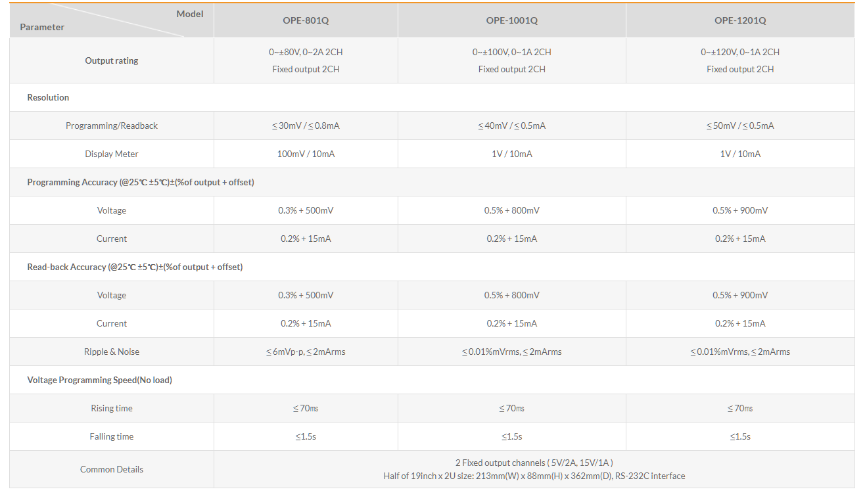
Task: Select the 0~±80V, 0~2A 2CH text
Action: pyautogui.click(x=306, y=52)
